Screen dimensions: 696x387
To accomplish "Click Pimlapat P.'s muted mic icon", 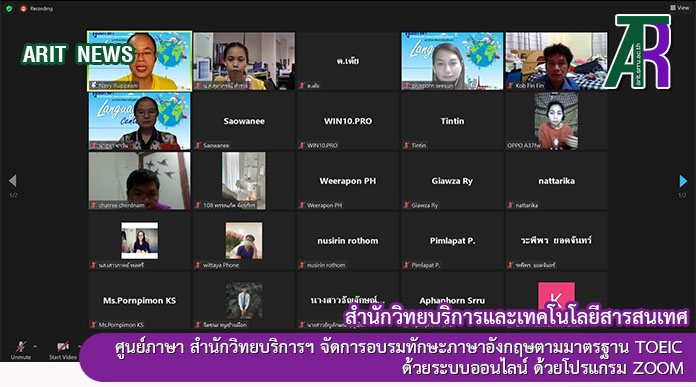I will click(x=406, y=265).
